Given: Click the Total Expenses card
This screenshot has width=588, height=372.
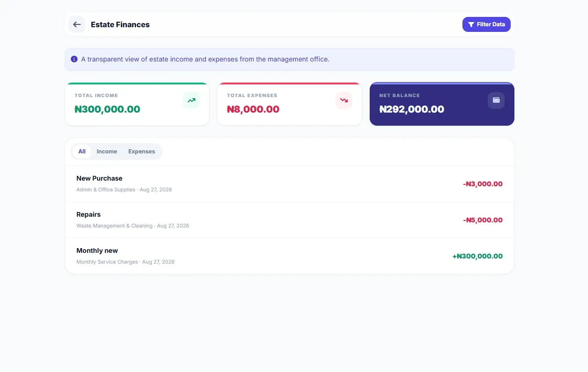Looking at the screenshot, I should (290, 104).
